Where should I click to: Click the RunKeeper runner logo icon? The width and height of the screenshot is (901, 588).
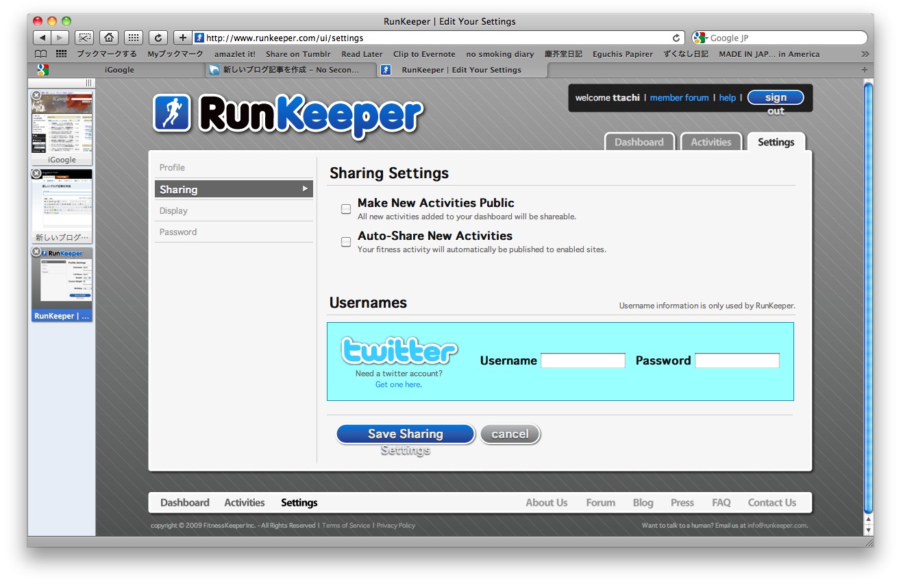(x=171, y=112)
